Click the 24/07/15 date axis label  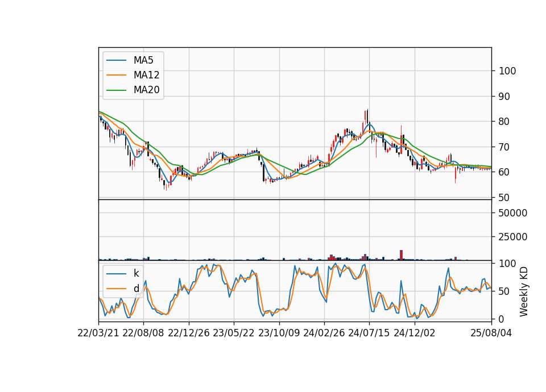(x=369, y=333)
